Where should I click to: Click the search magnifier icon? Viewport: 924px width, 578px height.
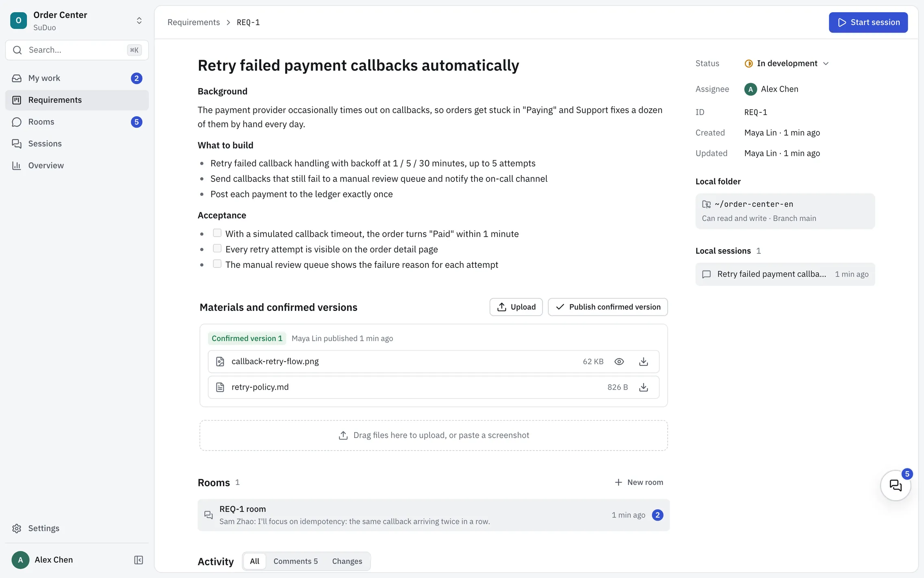pos(17,50)
